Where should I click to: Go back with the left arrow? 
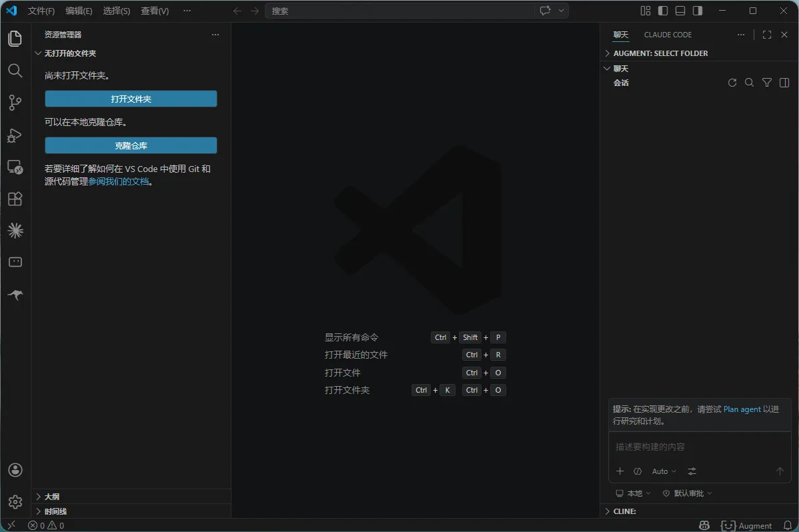[x=237, y=11]
